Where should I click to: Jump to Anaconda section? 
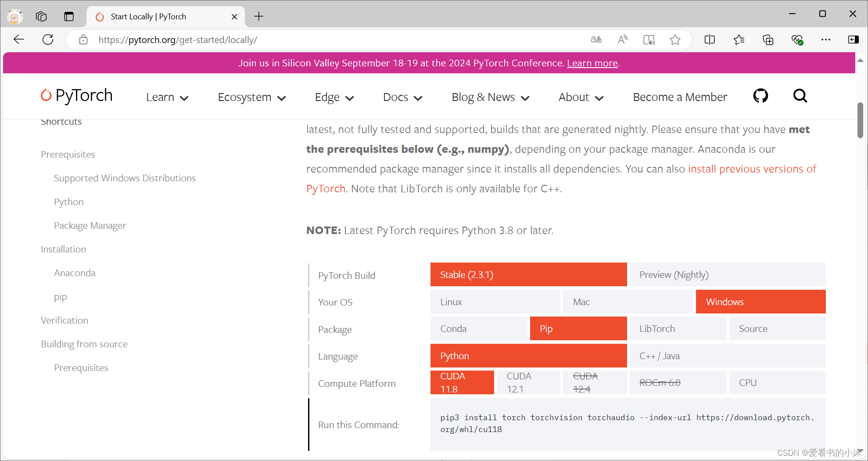[75, 273]
